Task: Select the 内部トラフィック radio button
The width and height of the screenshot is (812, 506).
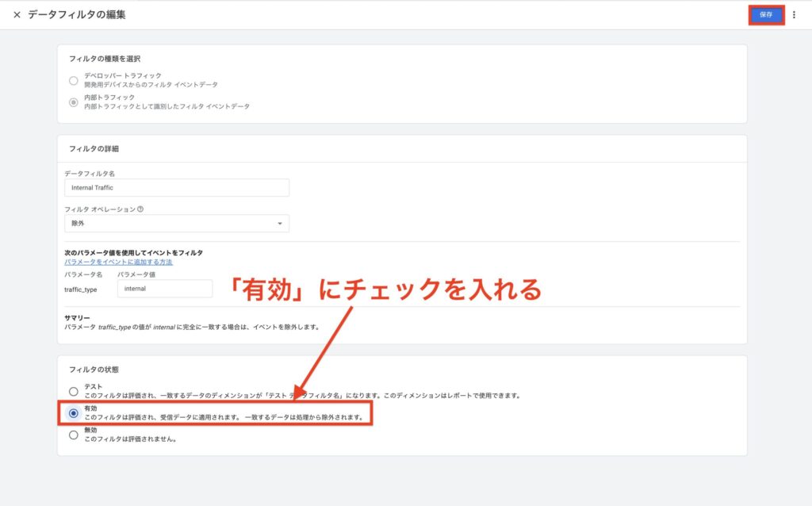Action: tap(74, 102)
